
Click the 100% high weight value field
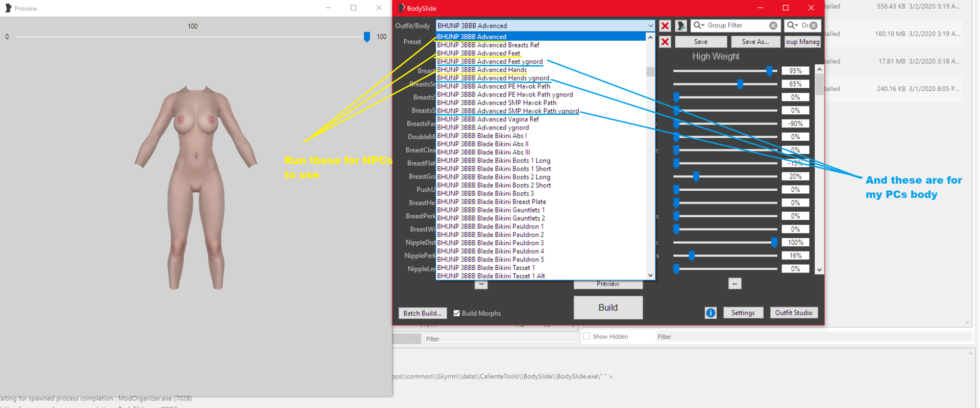[795, 242]
